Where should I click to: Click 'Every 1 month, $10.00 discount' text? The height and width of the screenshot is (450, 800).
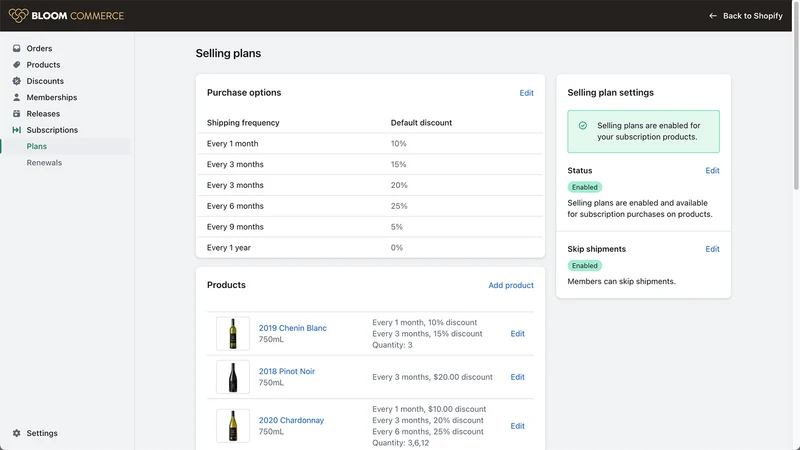tap(429, 409)
